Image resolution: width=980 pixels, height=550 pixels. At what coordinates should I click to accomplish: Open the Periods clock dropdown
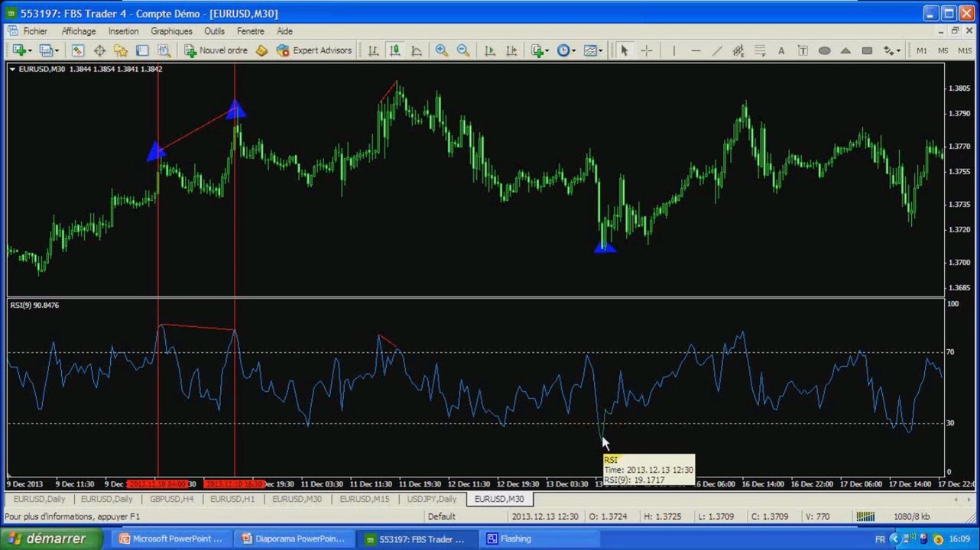pos(566,50)
